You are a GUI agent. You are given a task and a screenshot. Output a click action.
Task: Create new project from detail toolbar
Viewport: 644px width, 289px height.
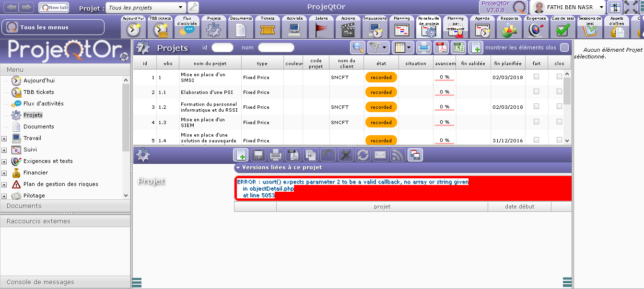(241, 155)
